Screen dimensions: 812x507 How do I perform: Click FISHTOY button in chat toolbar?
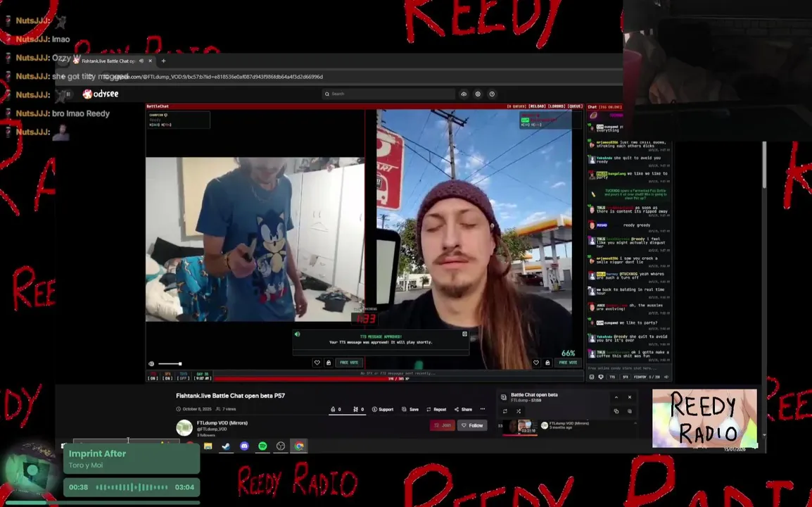pyautogui.click(x=640, y=377)
